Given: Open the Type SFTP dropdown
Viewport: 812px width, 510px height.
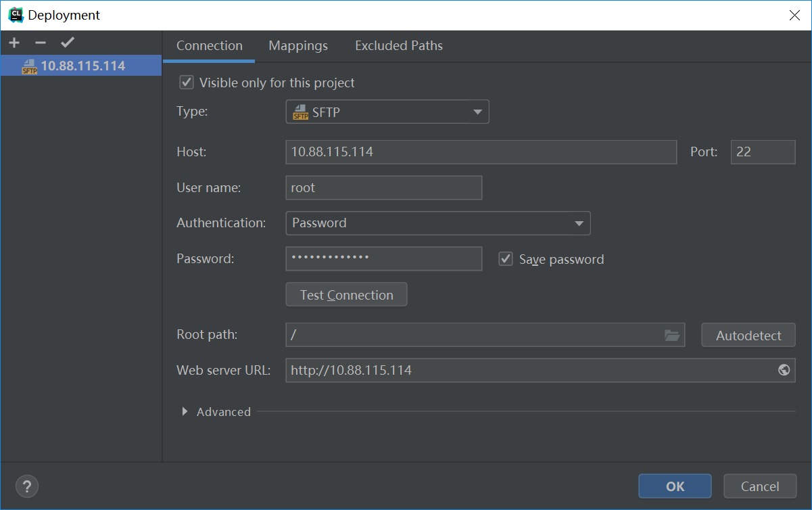Looking at the screenshot, I should 387,112.
